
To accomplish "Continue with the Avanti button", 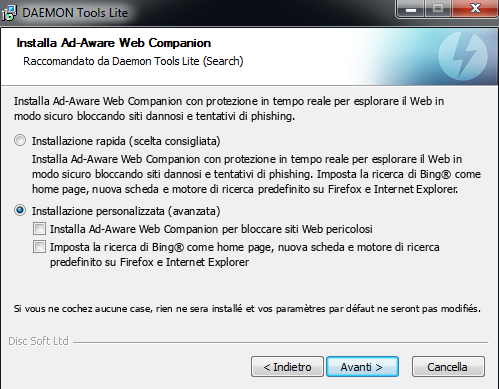I will (x=362, y=367).
